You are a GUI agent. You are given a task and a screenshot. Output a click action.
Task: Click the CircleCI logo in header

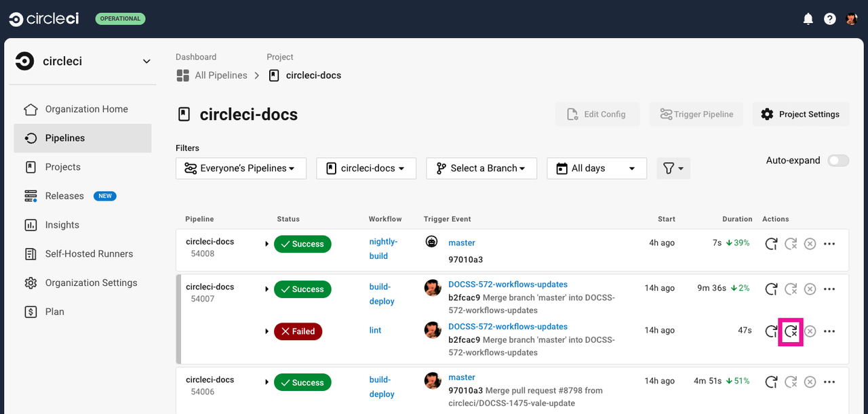(x=43, y=19)
